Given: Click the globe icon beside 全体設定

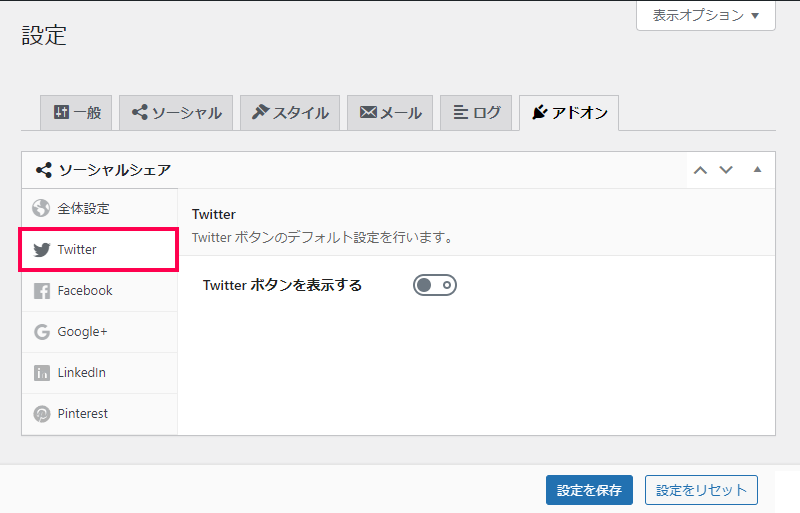Looking at the screenshot, I should click(x=41, y=208).
